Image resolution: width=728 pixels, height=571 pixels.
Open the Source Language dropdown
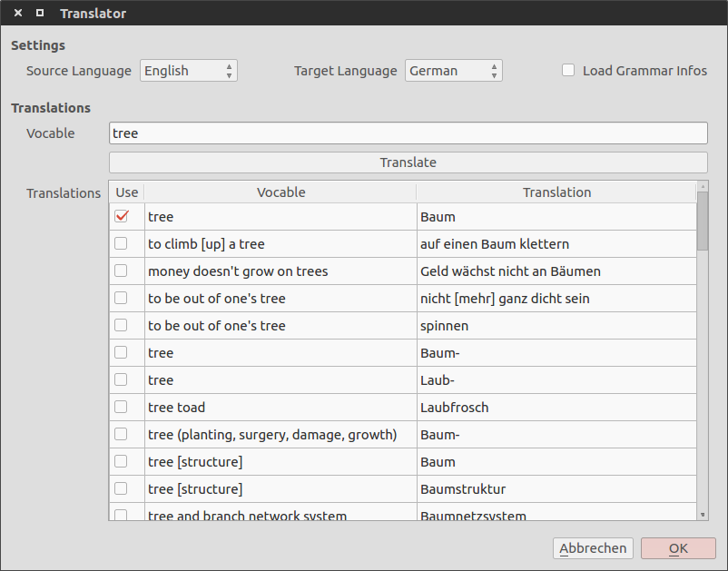[189, 71]
